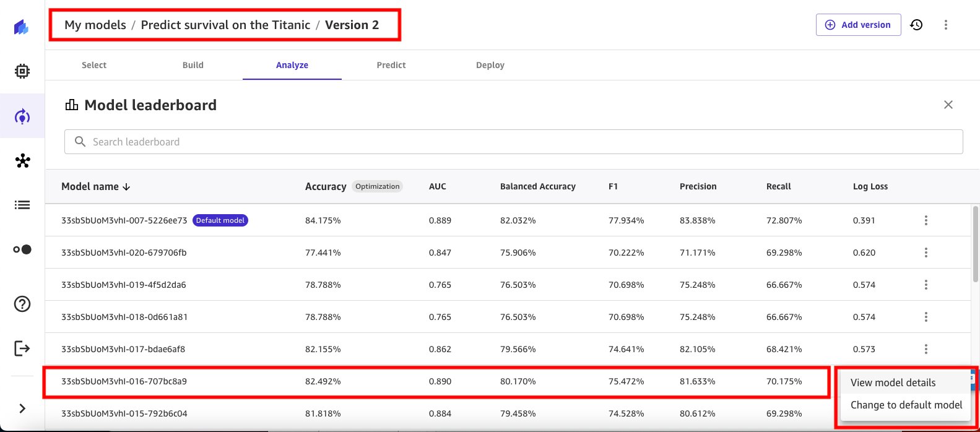Click the Accuracy column header
The width and height of the screenshot is (980, 432).
(326, 186)
